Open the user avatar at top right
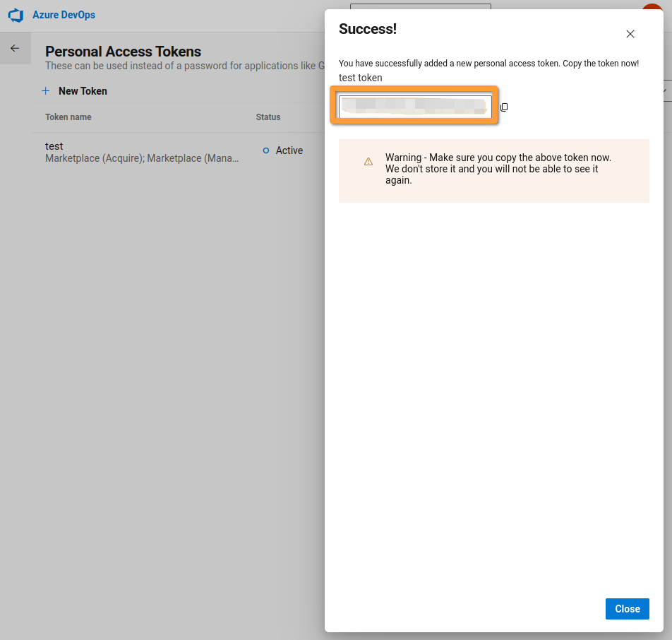The image size is (672, 640). tap(652, 6)
